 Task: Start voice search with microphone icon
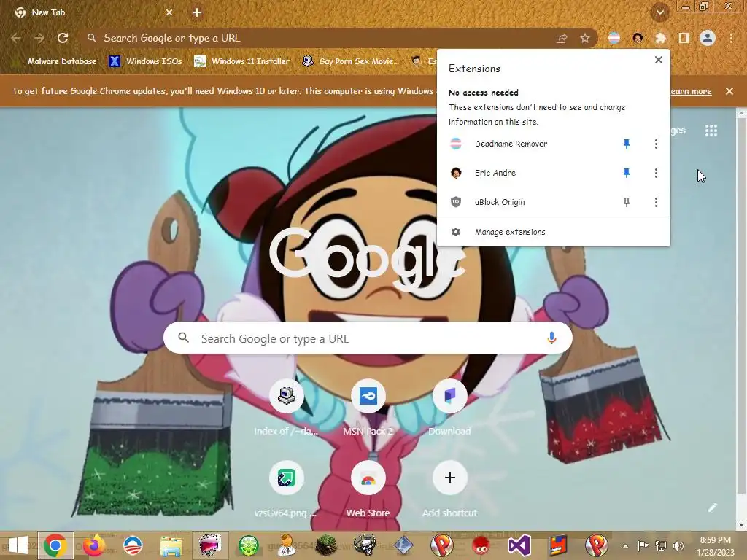(x=551, y=338)
